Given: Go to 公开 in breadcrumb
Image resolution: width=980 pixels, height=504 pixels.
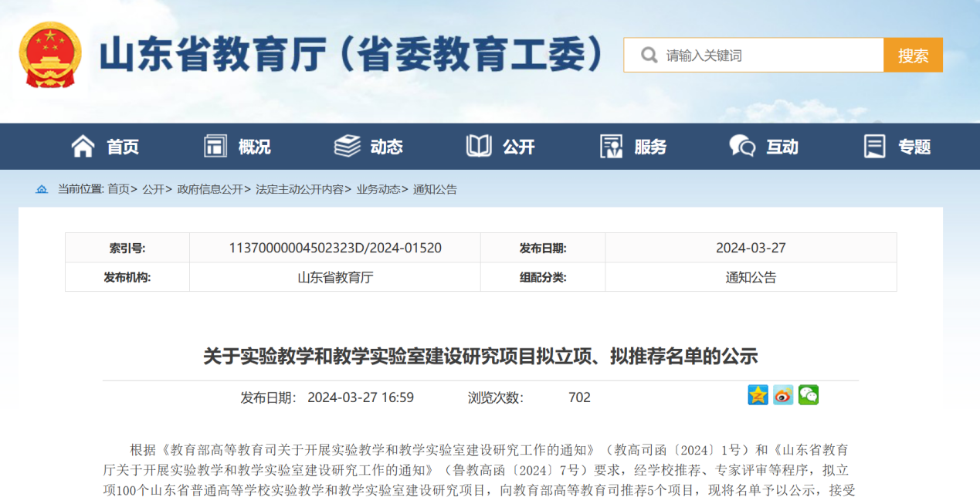Looking at the screenshot, I should tap(153, 189).
